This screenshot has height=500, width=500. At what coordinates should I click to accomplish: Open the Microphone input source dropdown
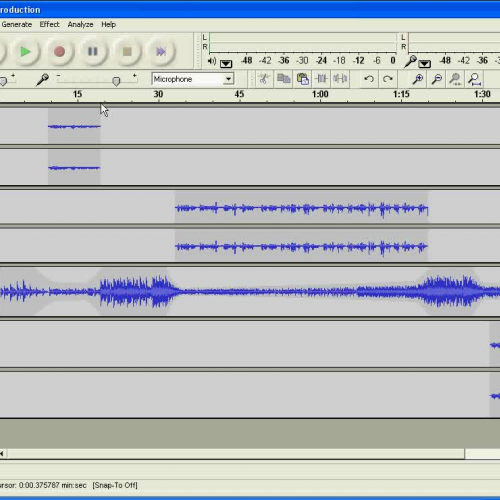pyautogui.click(x=193, y=79)
